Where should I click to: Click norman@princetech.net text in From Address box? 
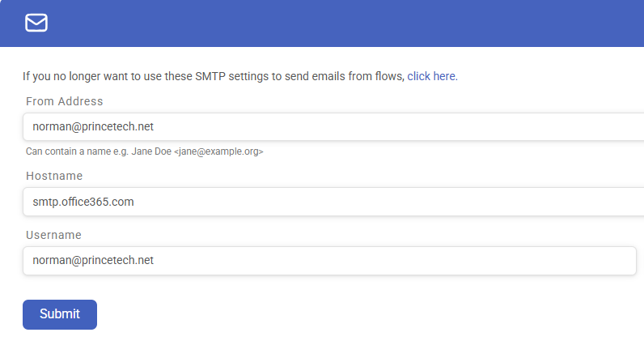tap(93, 126)
